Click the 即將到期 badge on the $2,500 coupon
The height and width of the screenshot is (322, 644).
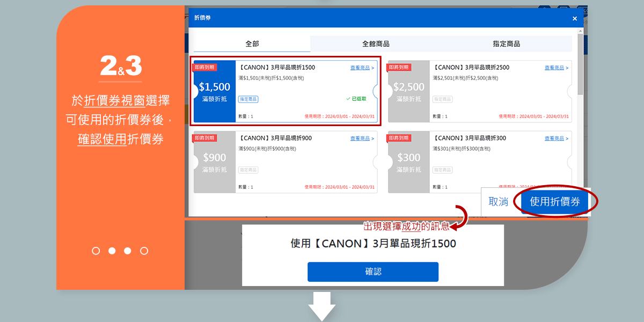(x=399, y=67)
